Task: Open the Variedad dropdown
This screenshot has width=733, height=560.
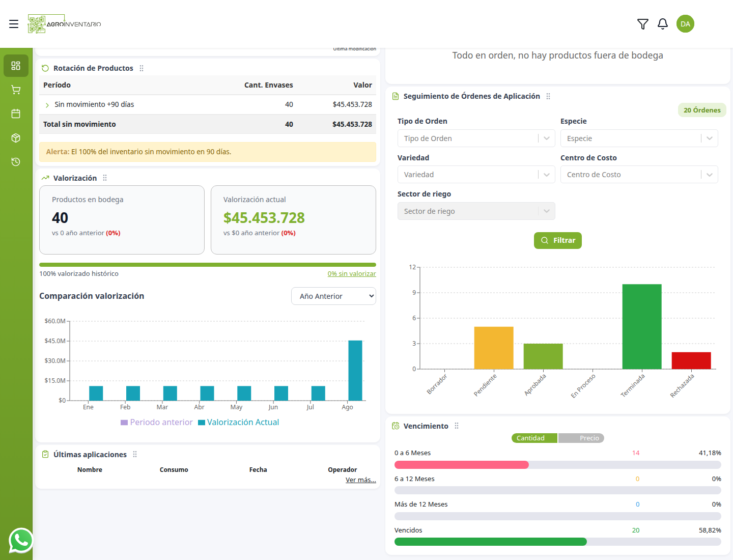Action: tap(476, 175)
